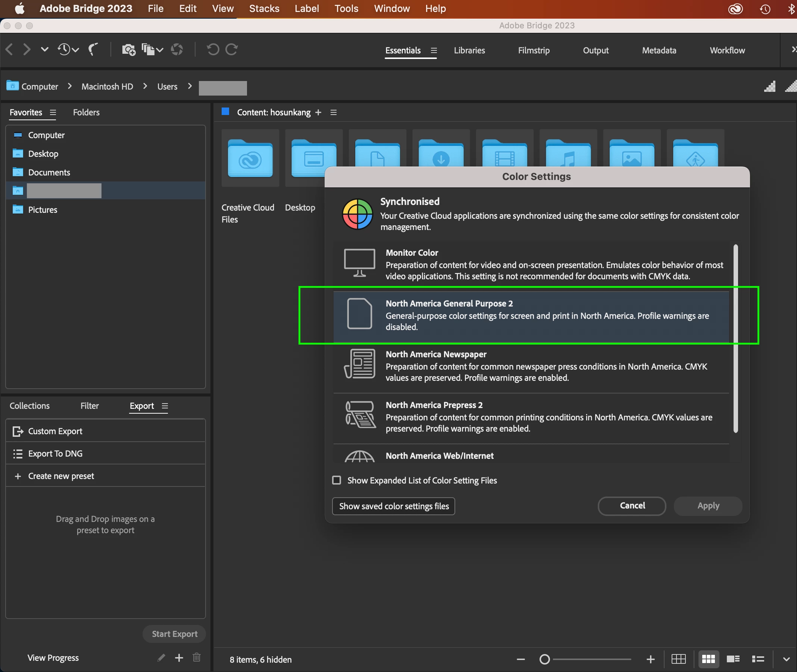
Task: Open the Favorites panel hamburger menu
Action: 53,112
